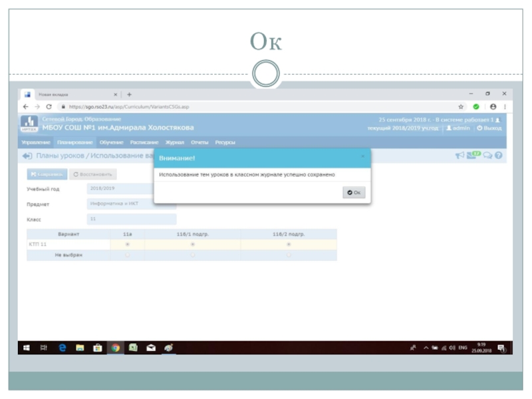Open the Mail app from the taskbar
The width and height of the screenshot is (532, 399).
click(151, 348)
